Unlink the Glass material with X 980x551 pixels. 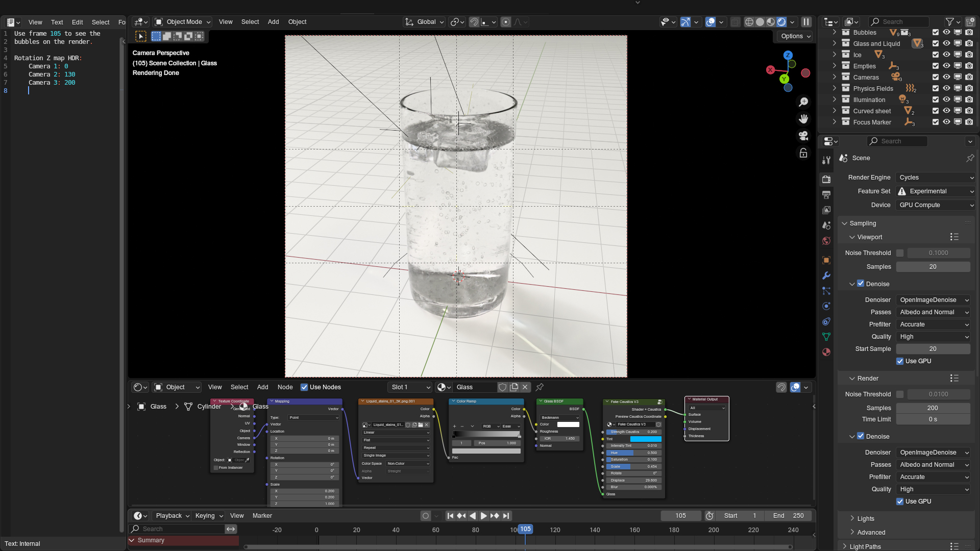pos(525,387)
